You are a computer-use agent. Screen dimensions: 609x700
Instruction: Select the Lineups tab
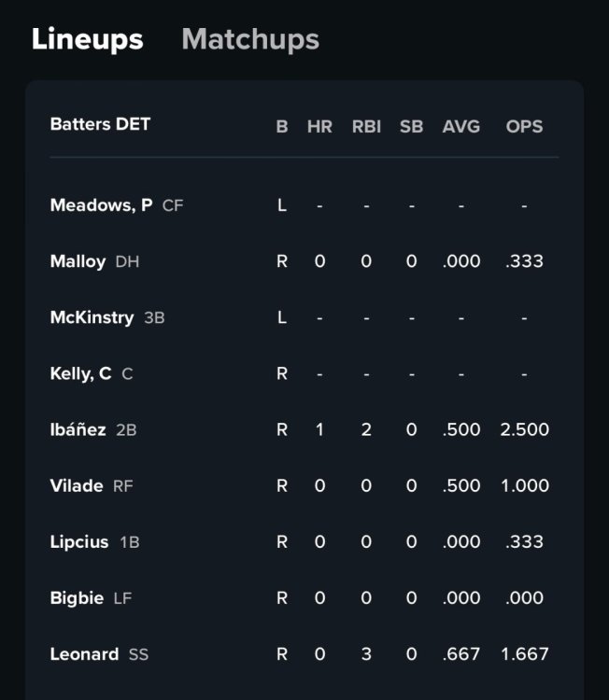87,39
